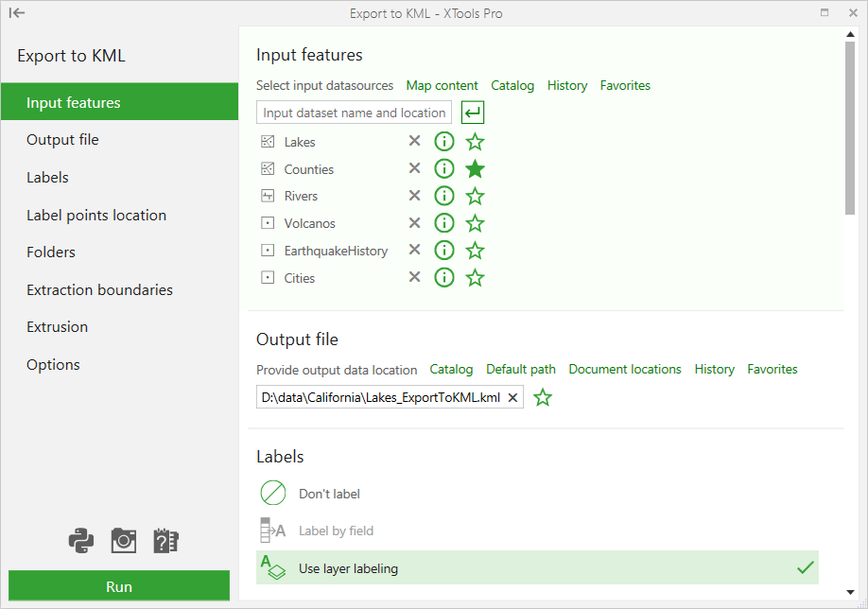View info for the Lakes dataset
The image size is (868, 609).
[x=444, y=141]
